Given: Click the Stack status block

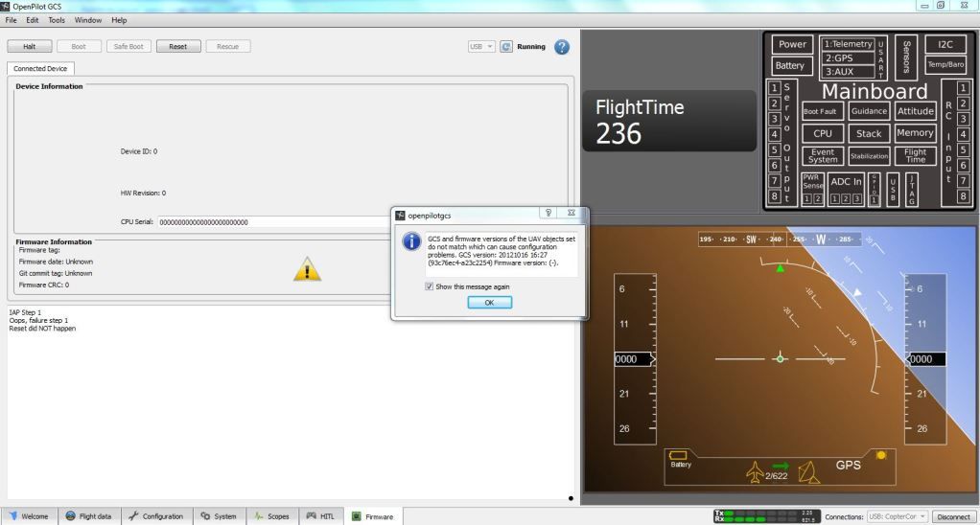Looking at the screenshot, I should coord(869,133).
